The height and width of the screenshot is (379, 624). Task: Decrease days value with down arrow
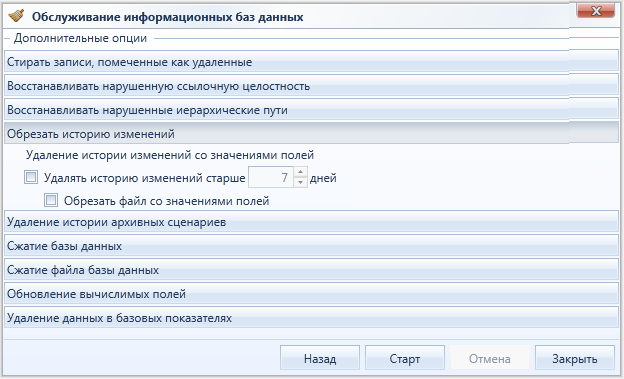(300, 182)
